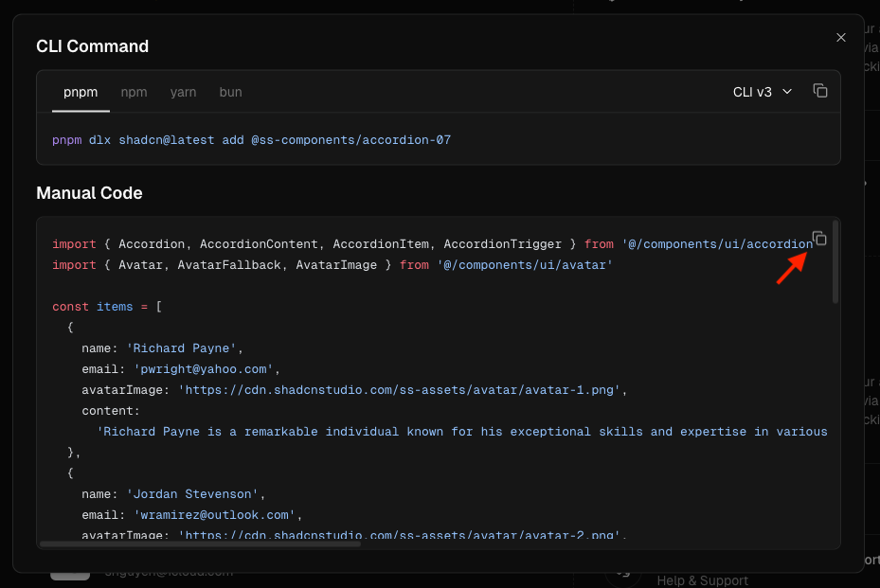Screen dimensions: 880x588
Task: Click the '@/components/ui/accordion' import path
Action: [x=717, y=244]
